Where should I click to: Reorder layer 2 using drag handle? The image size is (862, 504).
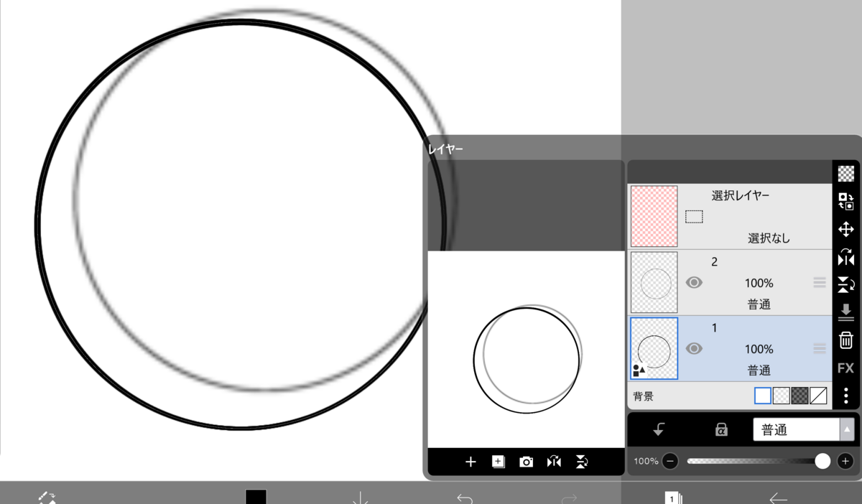click(x=820, y=283)
